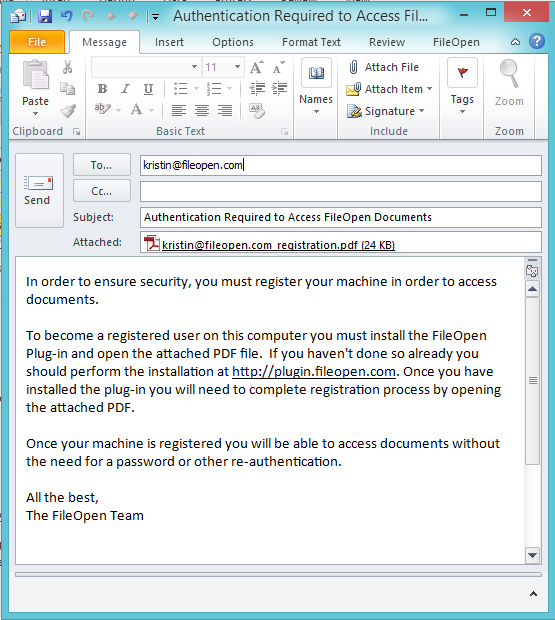555x620 pixels.
Task: Switch to the Insert tab
Action: 169,42
